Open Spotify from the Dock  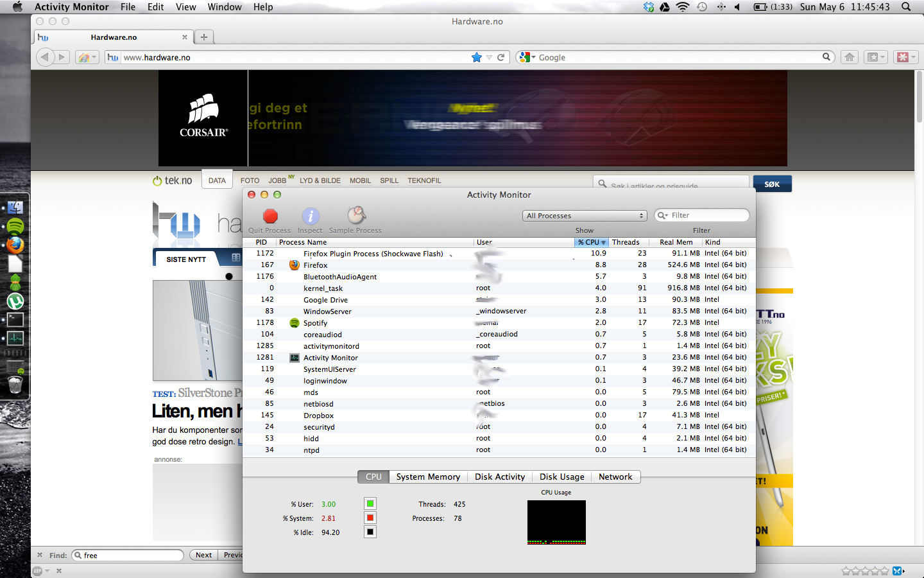pyautogui.click(x=15, y=226)
